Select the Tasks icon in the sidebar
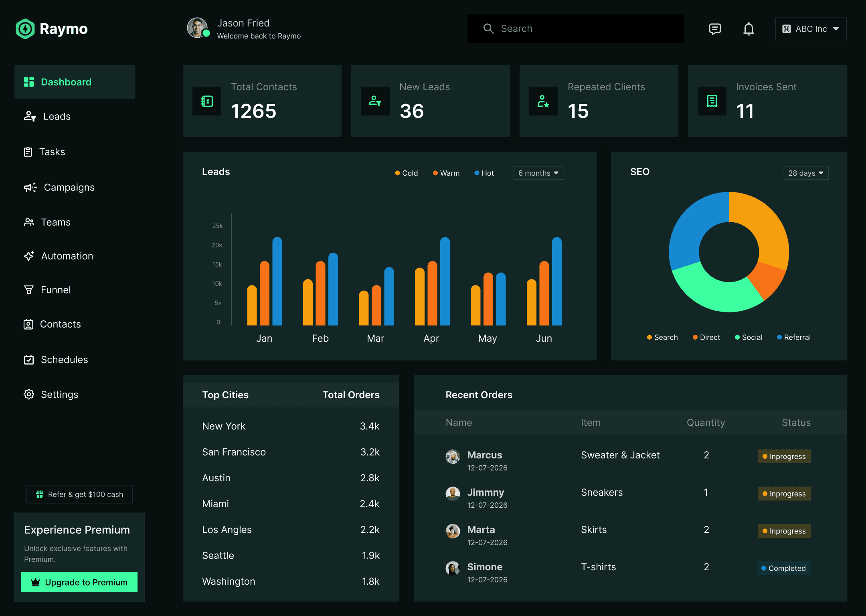This screenshot has height=616, width=866. click(28, 152)
